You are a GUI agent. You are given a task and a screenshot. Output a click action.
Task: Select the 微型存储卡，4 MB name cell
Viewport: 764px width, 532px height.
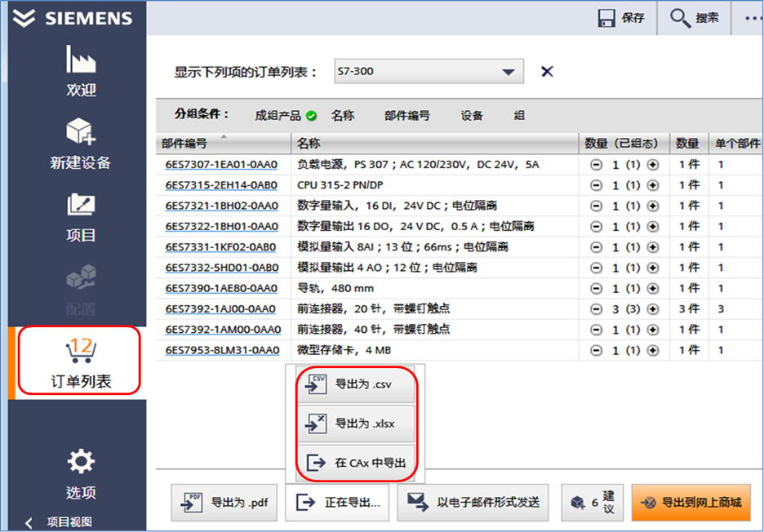[434, 350]
